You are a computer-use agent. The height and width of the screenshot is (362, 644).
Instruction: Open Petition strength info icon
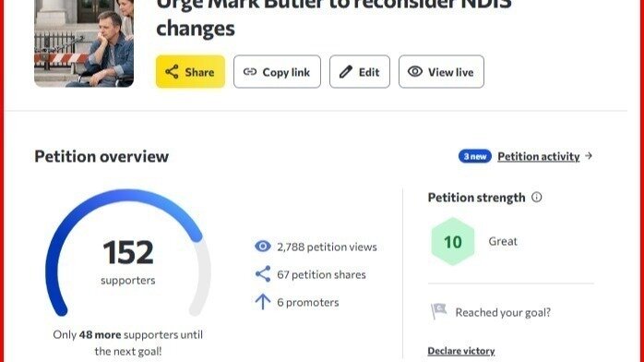point(536,198)
